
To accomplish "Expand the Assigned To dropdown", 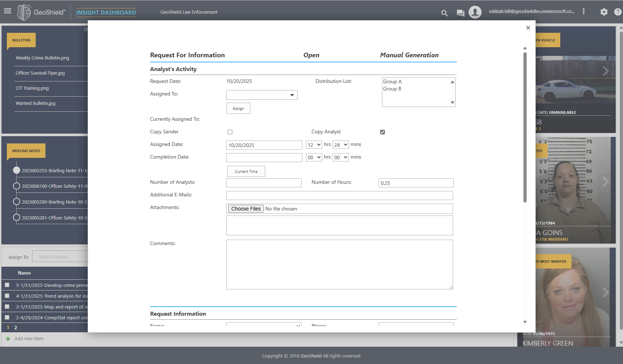I will [262, 95].
